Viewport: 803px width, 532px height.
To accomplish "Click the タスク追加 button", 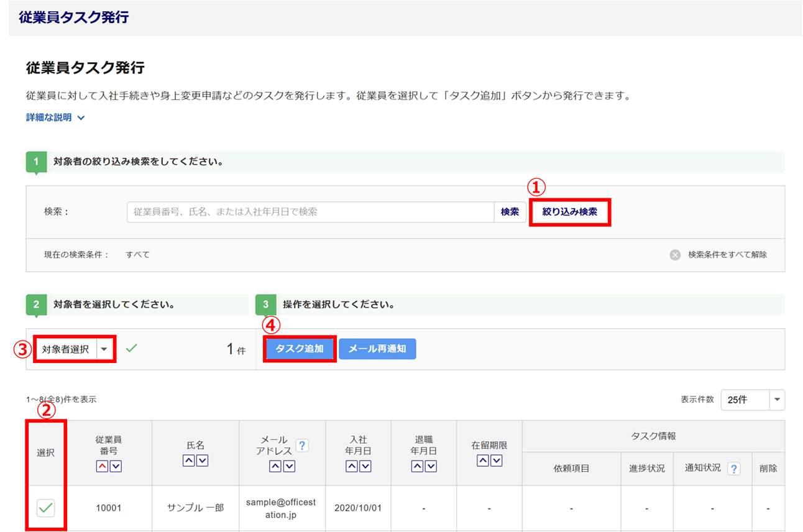I will [300, 349].
